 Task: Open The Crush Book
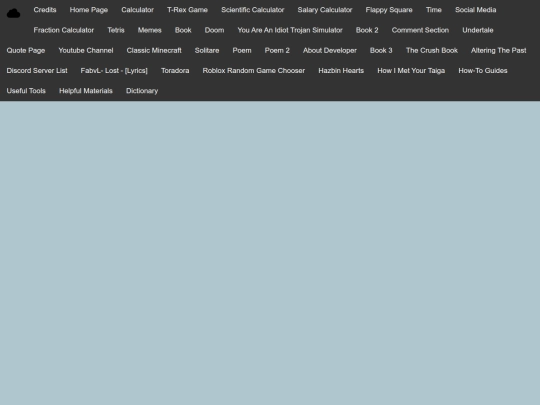click(x=432, y=51)
